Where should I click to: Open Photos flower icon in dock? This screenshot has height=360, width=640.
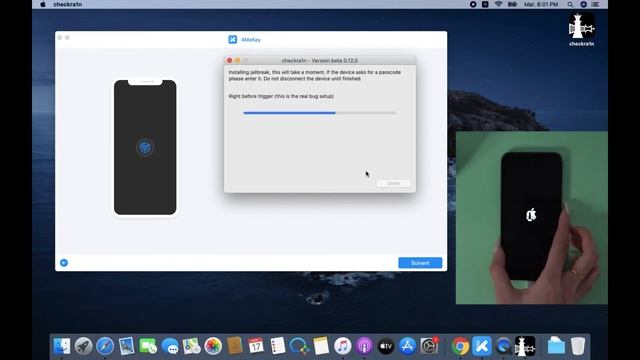(x=213, y=346)
